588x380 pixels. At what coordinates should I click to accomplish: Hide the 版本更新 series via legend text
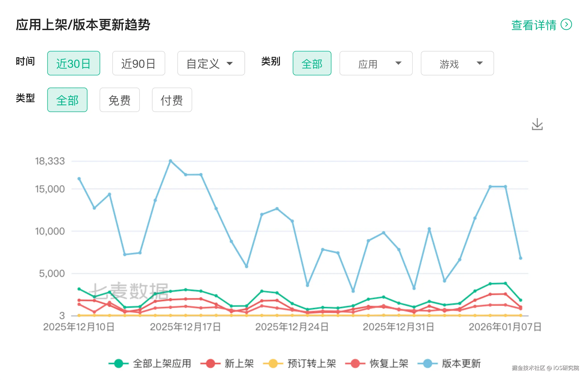click(x=461, y=364)
